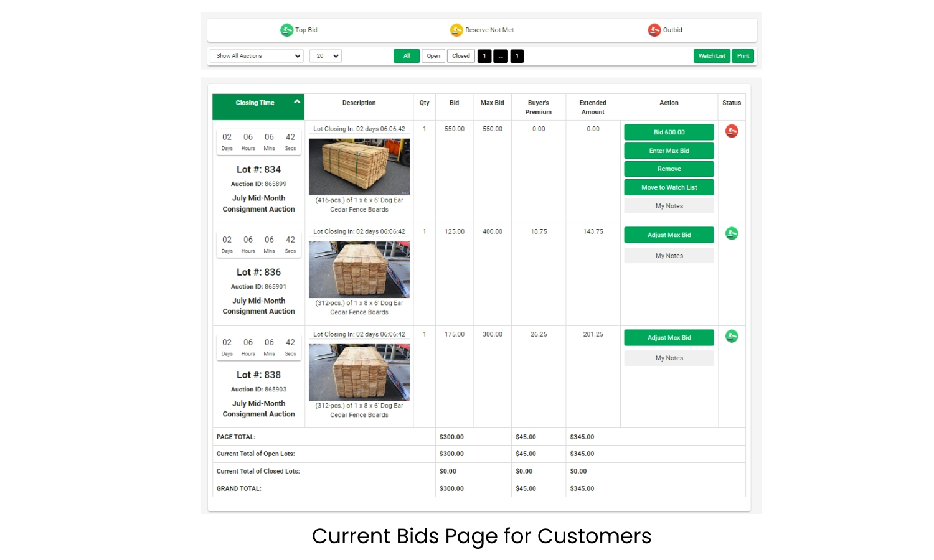Click Adjust Max Bid for Lot 836
Image resolution: width=934 pixels, height=560 pixels.
point(669,235)
